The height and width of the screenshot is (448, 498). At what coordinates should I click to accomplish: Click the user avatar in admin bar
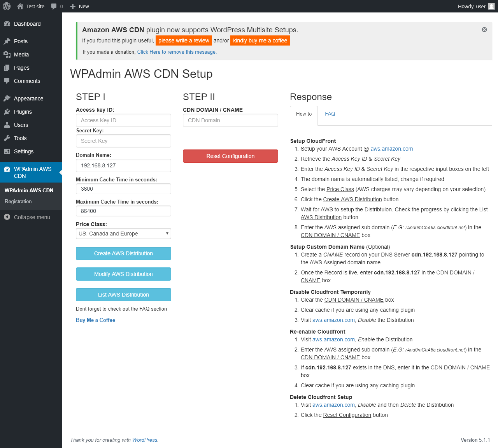(x=491, y=6)
